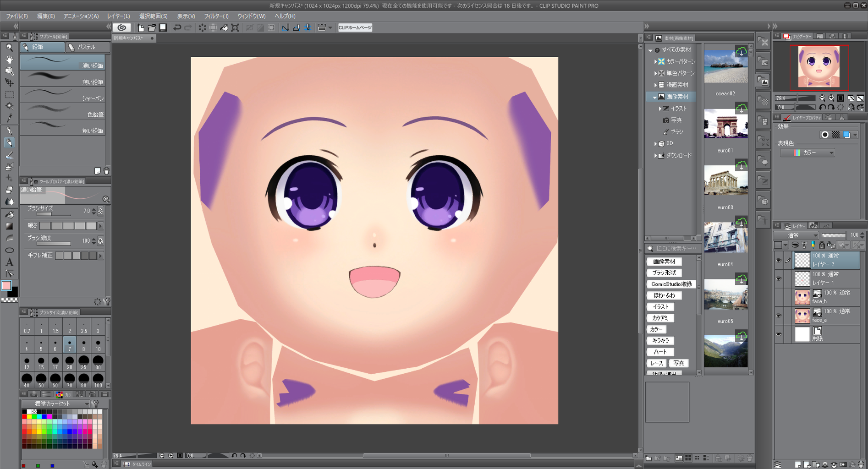This screenshot has width=868, height=469.
Task: Toggle the border effect in Layer Property
Action: (x=825, y=135)
